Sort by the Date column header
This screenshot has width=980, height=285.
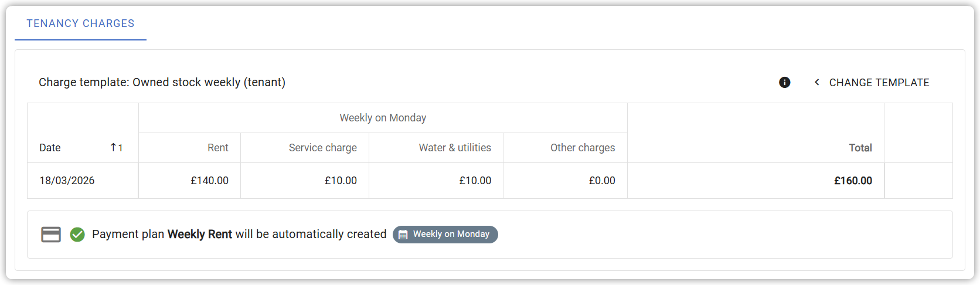[50, 148]
